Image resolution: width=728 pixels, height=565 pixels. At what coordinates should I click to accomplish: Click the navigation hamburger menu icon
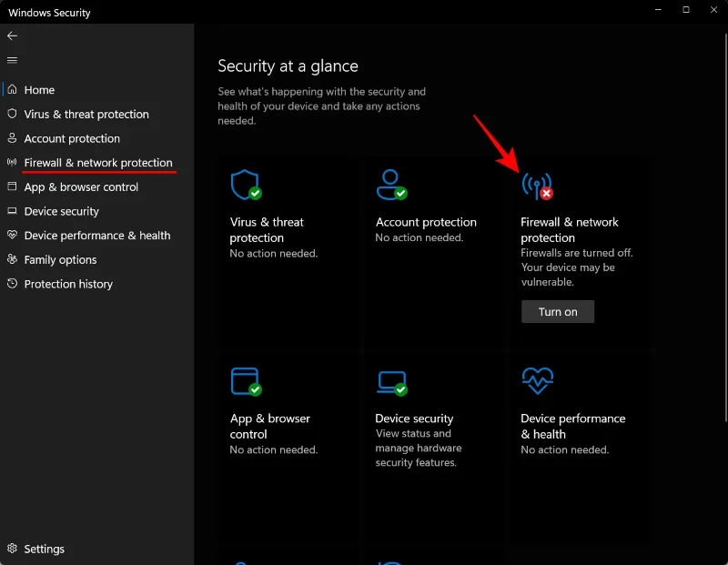(x=12, y=59)
